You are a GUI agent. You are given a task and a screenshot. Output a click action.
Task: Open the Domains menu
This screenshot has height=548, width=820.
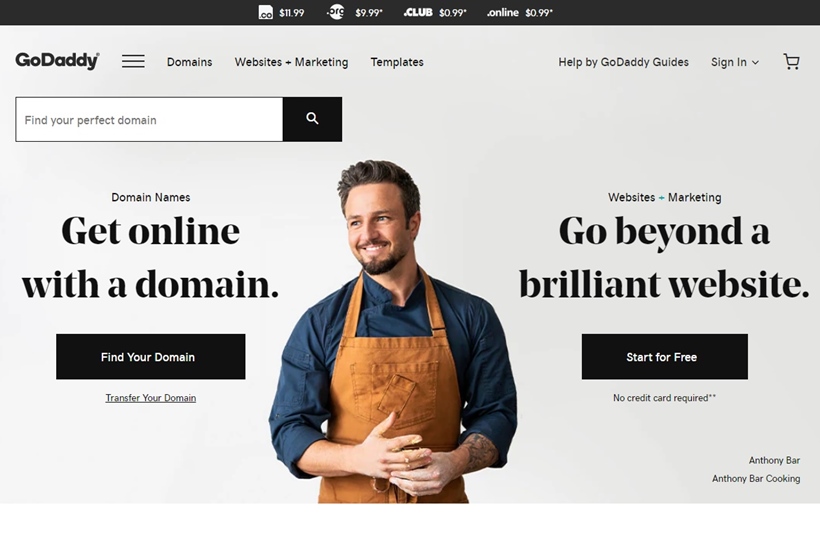pos(189,62)
